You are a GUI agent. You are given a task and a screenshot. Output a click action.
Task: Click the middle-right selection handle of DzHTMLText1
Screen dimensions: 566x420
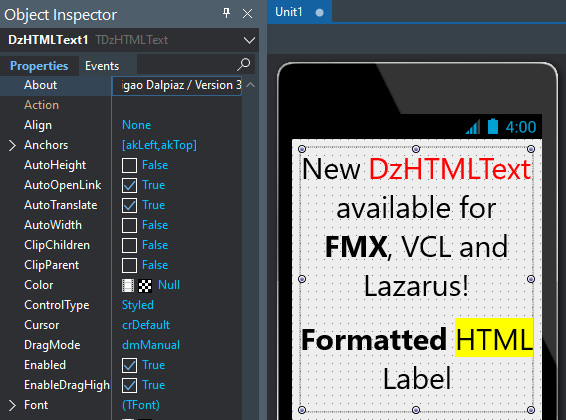(x=531, y=279)
